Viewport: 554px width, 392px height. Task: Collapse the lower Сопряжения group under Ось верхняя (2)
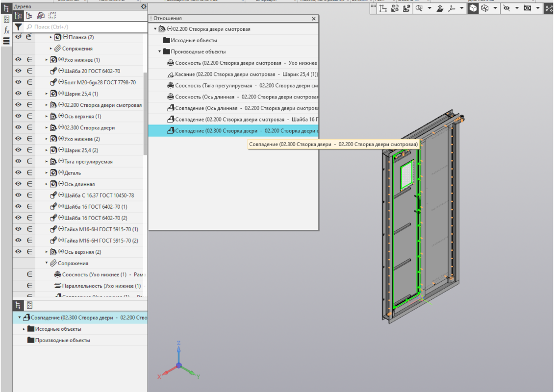coord(46,263)
